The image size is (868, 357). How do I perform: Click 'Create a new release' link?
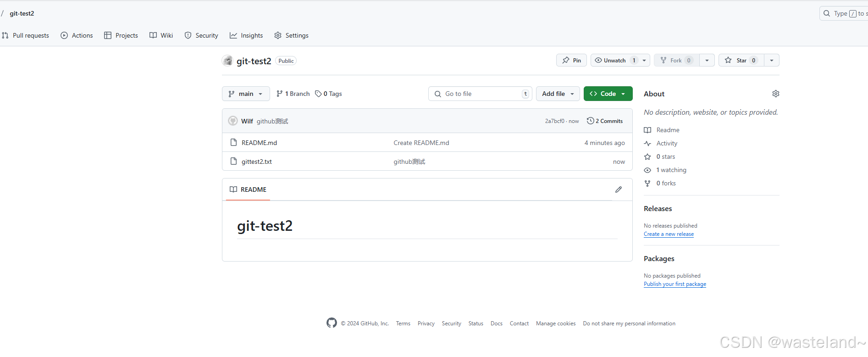click(669, 234)
